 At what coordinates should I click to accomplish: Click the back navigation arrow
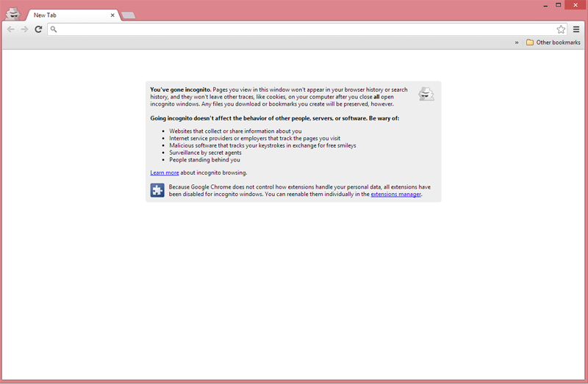pyautogui.click(x=10, y=29)
